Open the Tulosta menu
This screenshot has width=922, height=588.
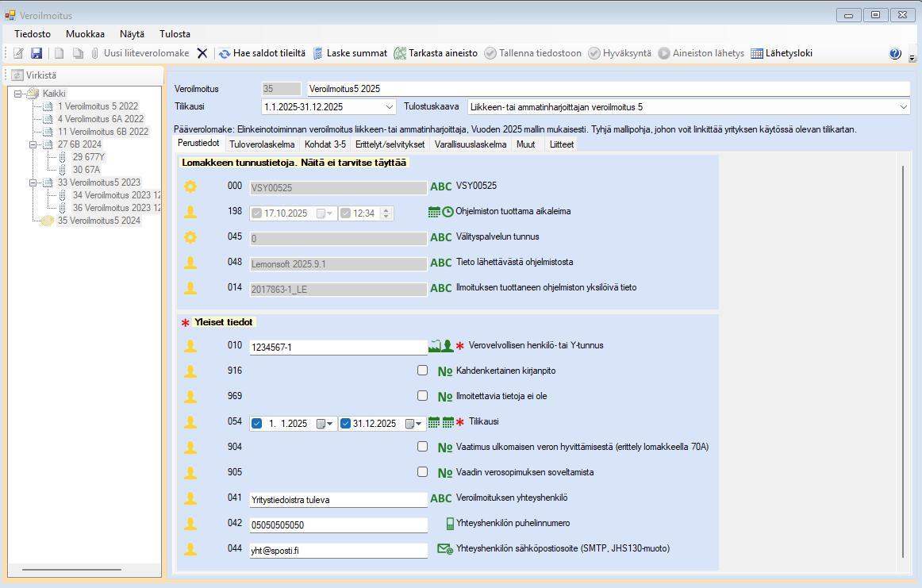coord(175,34)
